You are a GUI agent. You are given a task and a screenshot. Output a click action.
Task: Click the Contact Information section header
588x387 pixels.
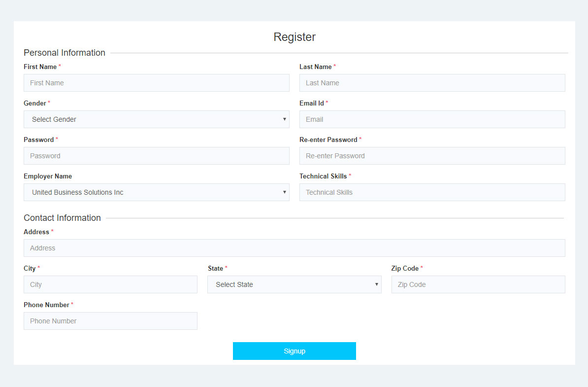click(62, 218)
